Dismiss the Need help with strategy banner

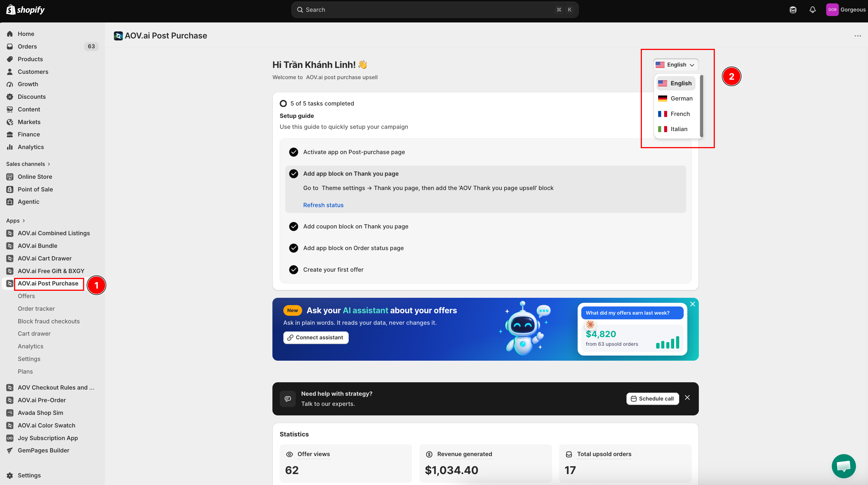click(687, 398)
